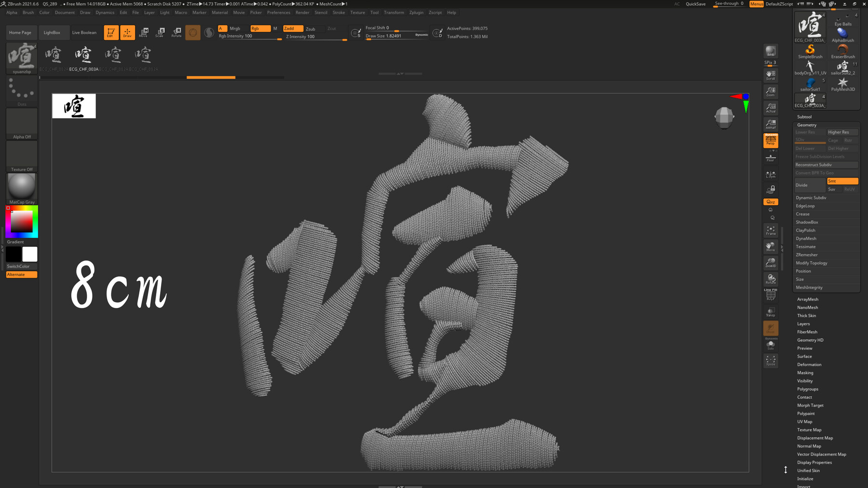Viewport: 868px width, 488px height.
Task: Open the Zplugin menu
Action: (416, 13)
